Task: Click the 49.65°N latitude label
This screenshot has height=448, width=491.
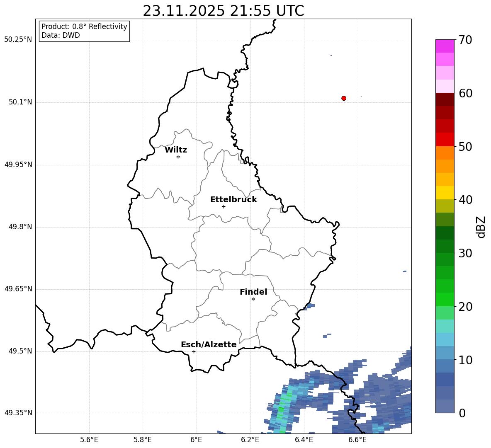Action: [18, 289]
